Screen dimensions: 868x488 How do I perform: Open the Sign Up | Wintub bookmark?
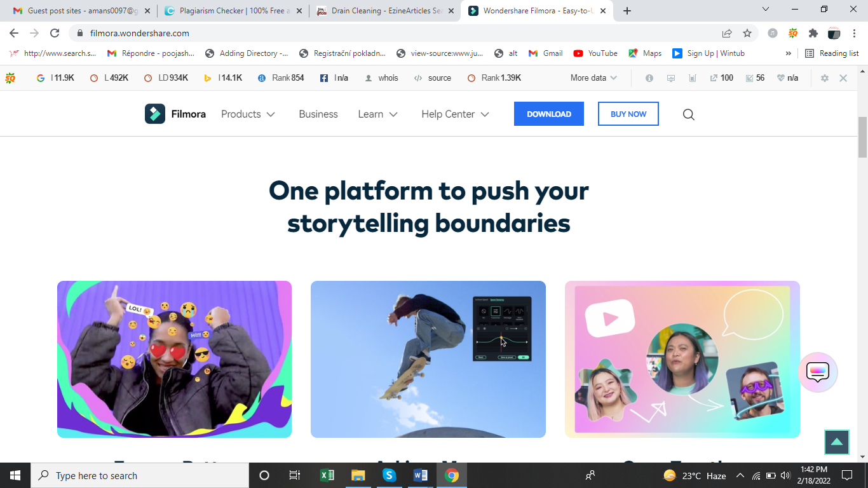coord(709,53)
